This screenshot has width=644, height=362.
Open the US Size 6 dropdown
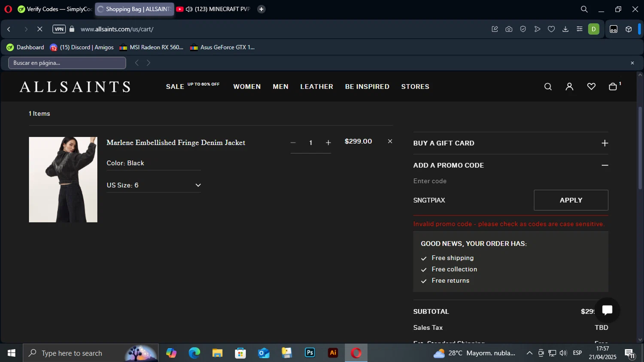click(154, 185)
